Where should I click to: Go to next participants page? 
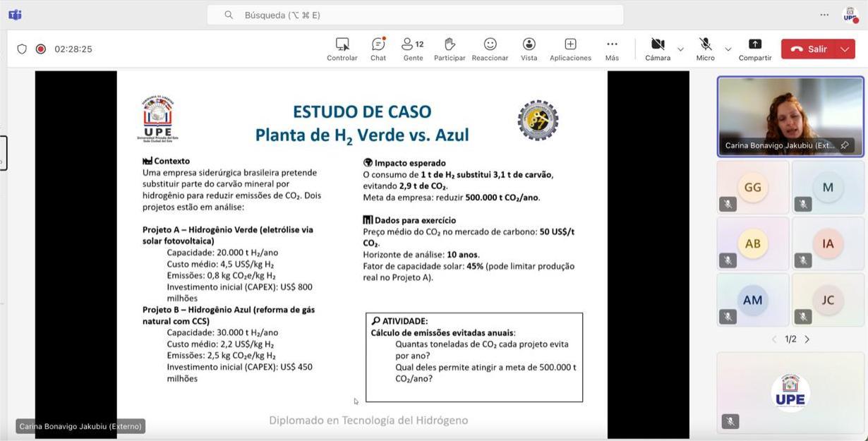click(x=807, y=339)
